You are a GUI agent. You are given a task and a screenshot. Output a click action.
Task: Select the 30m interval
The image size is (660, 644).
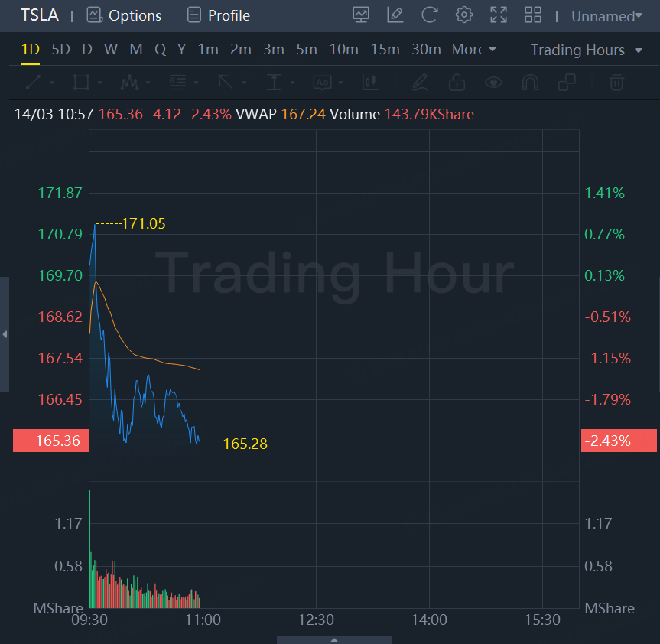tap(426, 50)
